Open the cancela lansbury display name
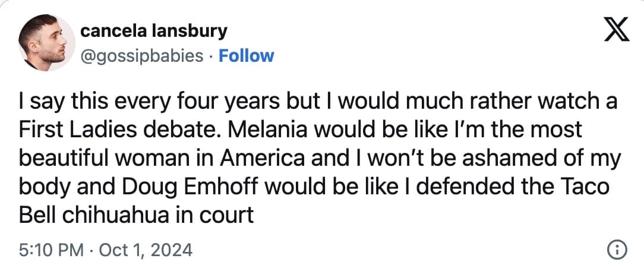Viewport: 644px width, 271px height. pyautogui.click(x=153, y=30)
